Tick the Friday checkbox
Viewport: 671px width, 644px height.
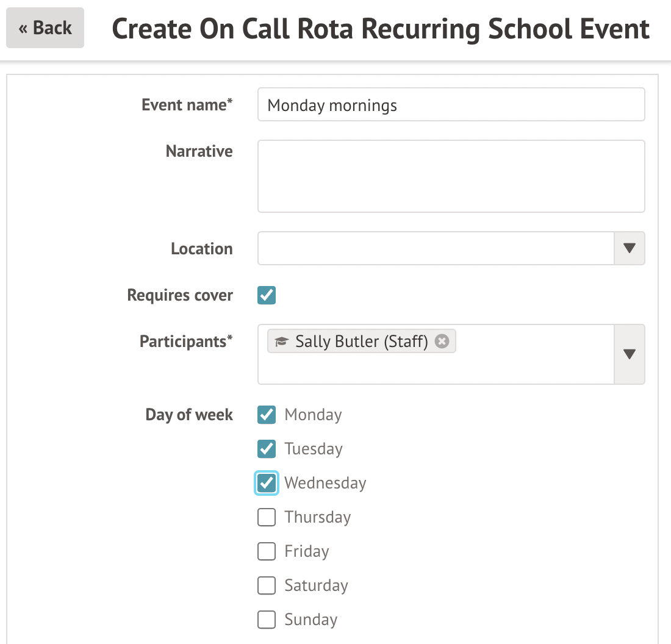pyautogui.click(x=267, y=551)
